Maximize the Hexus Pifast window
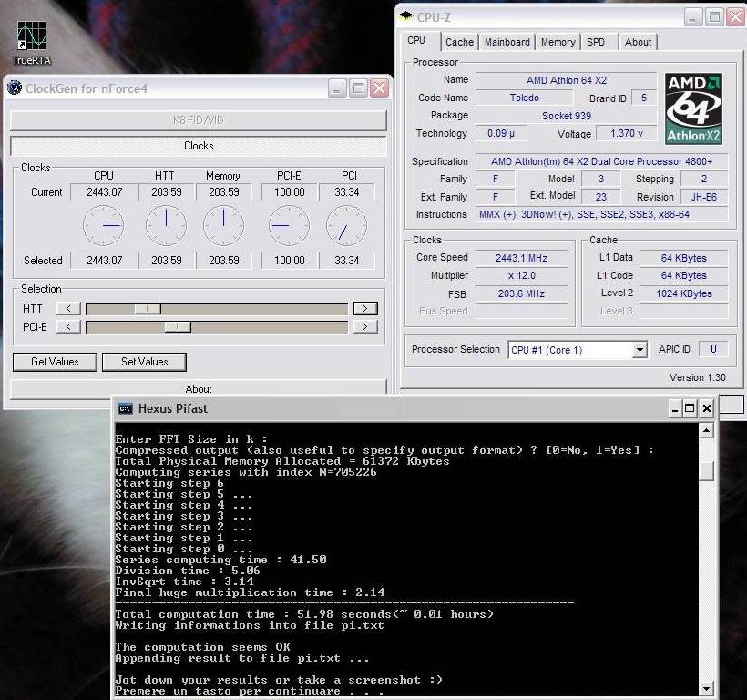 (690, 408)
